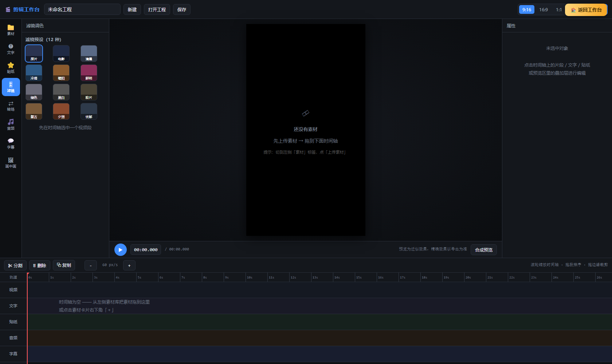Apply the 夕照 sunset filter preset
This screenshot has height=364, width=612.
[61, 111]
